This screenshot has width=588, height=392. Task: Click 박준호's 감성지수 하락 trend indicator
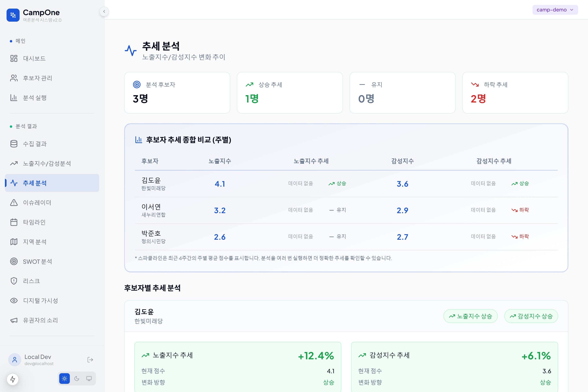[x=520, y=236]
